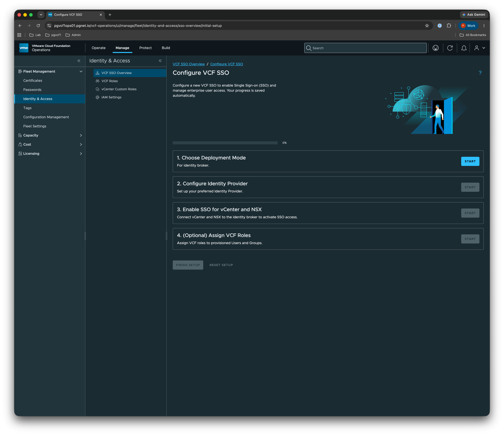
Task: Open the tab search dropdown arrow
Action: click(41, 15)
